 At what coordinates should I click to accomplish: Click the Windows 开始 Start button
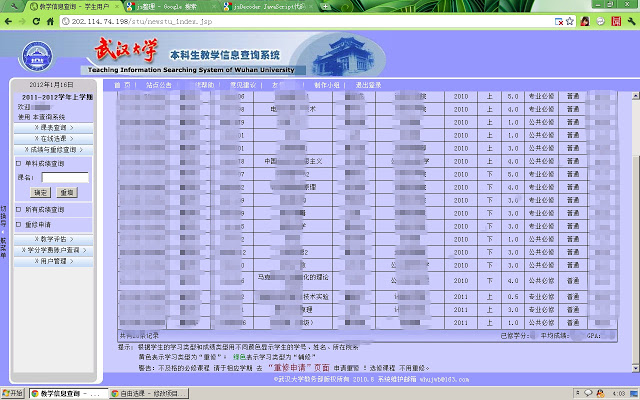(13, 393)
